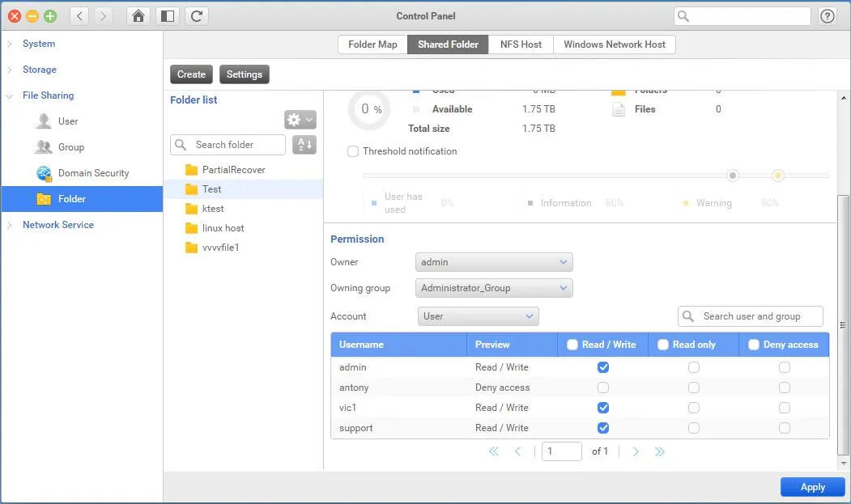851x504 pixels.
Task: Click the Search folder input
Action: coord(228,145)
